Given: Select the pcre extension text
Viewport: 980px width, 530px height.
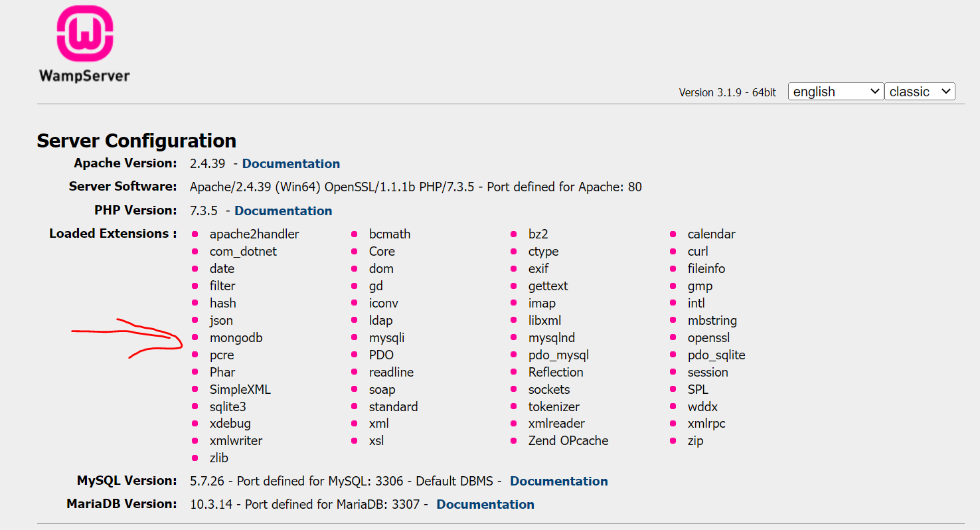Looking at the screenshot, I should pos(222,355).
